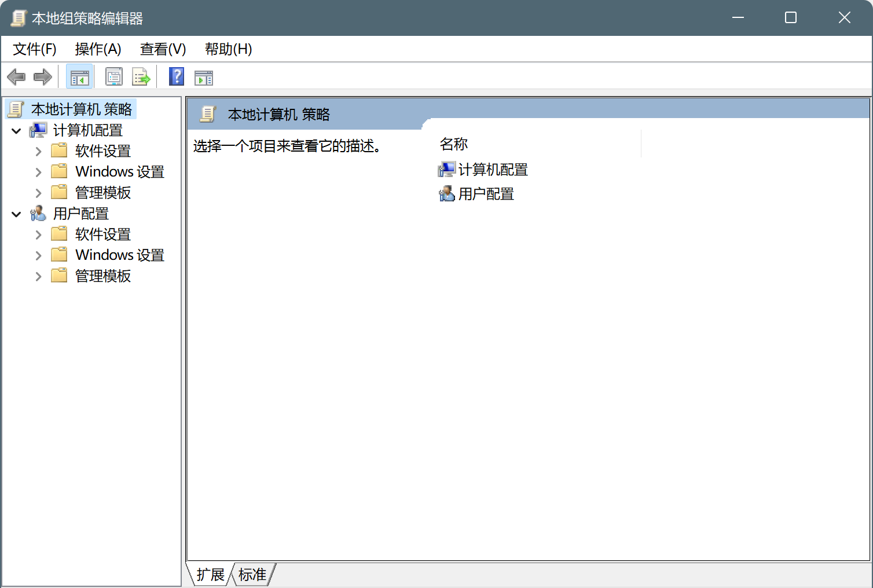Screen dimensions: 873x588
Task: Select Windows 设置 label under 计算机配置
Action: [120, 172]
